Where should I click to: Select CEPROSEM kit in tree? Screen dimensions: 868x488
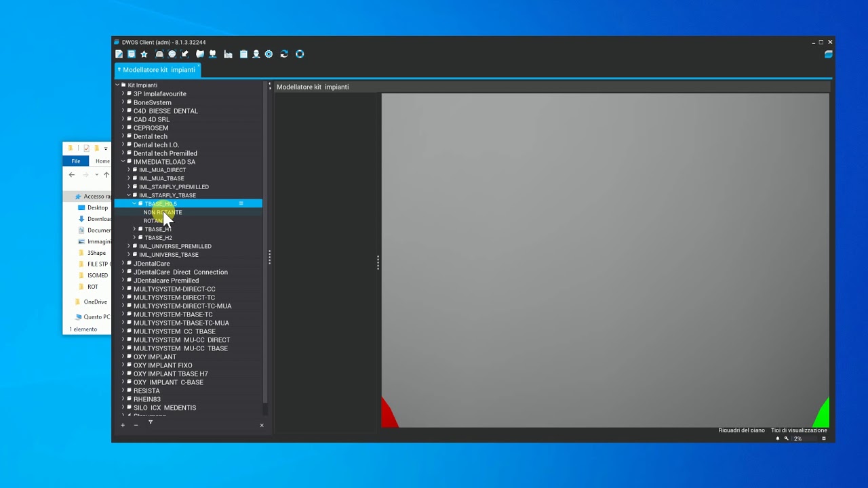[151, 127]
